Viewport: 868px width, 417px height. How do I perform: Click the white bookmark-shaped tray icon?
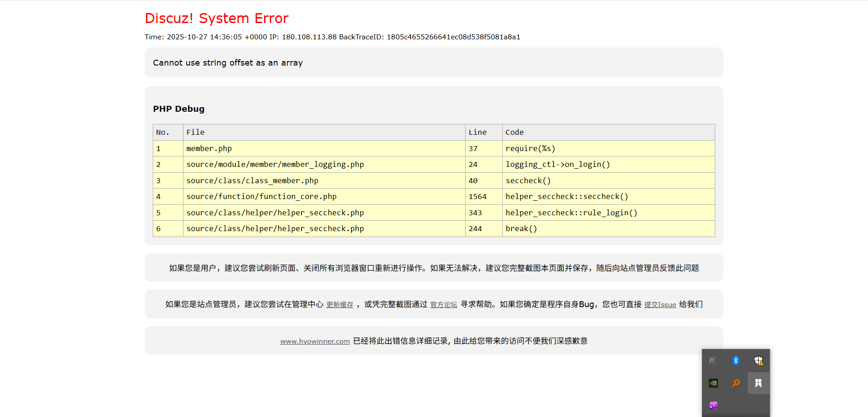(758, 383)
